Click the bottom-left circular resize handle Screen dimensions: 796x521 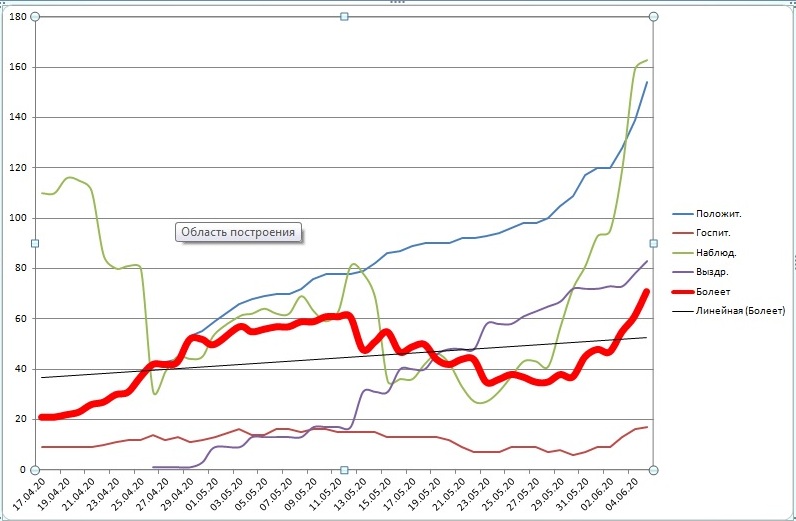pyautogui.click(x=36, y=469)
